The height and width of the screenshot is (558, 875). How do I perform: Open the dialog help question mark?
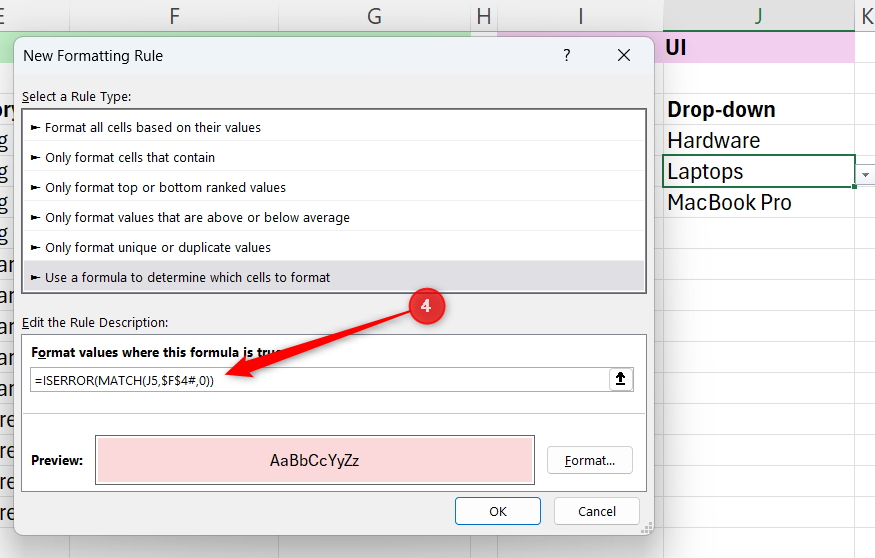pyautogui.click(x=566, y=55)
